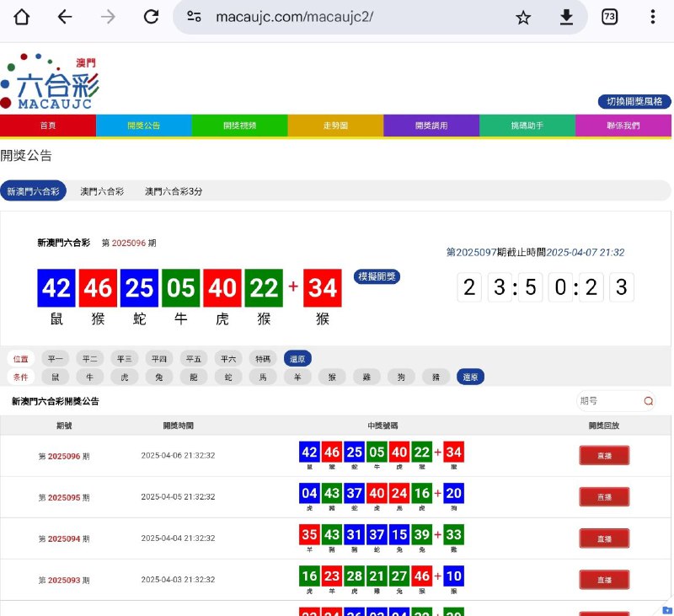This screenshot has width=674, height=616.
Task: Toggle the 平四 position filter
Action: pyautogui.click(x=159, y=358)
